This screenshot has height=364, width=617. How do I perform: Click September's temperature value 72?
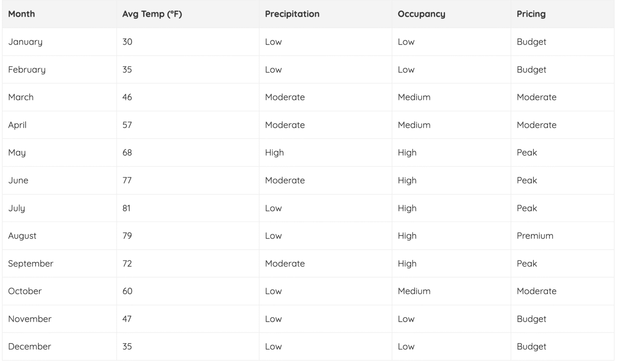point(127,263)
